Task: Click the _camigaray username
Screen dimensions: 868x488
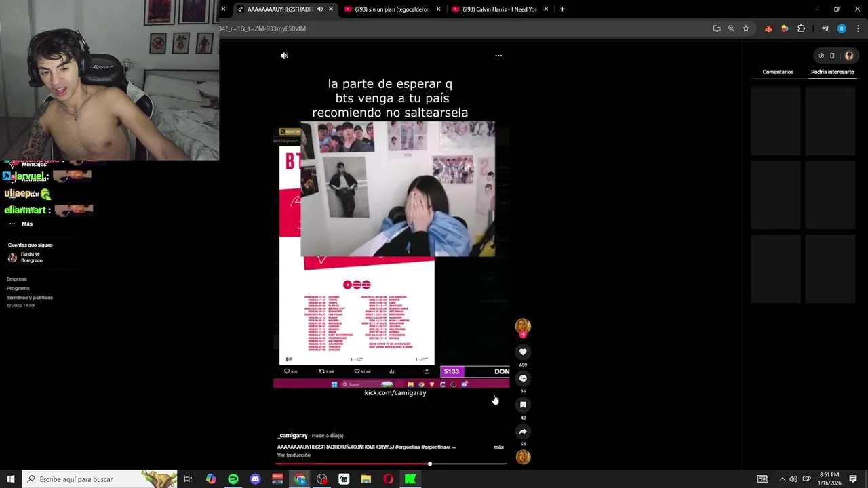Action: click(293, 435)
